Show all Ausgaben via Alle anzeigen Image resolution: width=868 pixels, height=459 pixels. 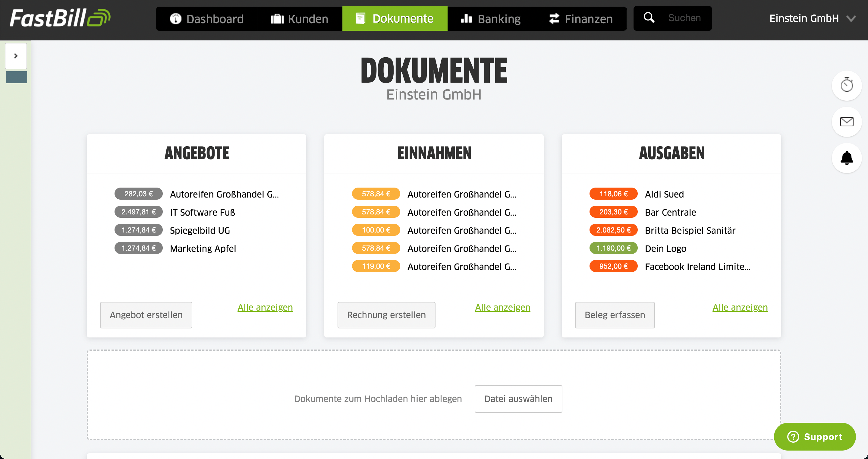[740, 307]
